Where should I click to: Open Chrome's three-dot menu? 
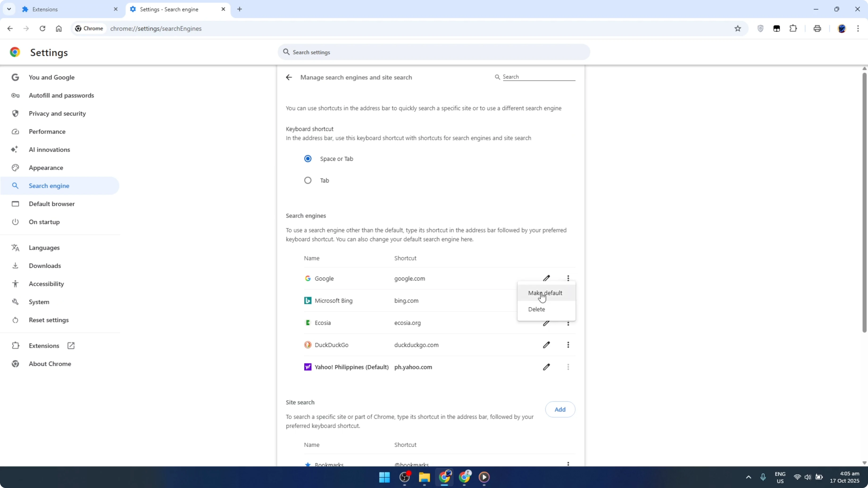point(858,29)
